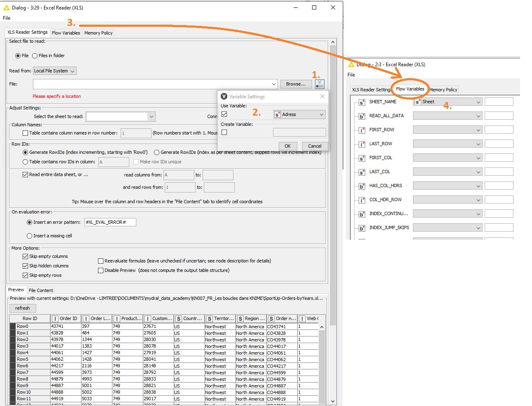The height and width of the screenshot is (406, 532).
Task: Click the boolean icon for INDEX_CONTINU...
Action: click(x=362, y=214)
